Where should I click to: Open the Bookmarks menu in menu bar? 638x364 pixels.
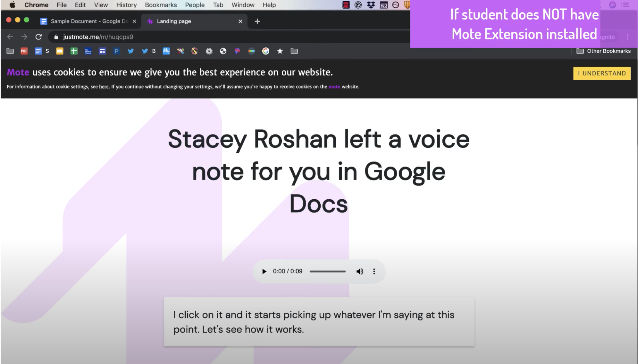[161, 5]
